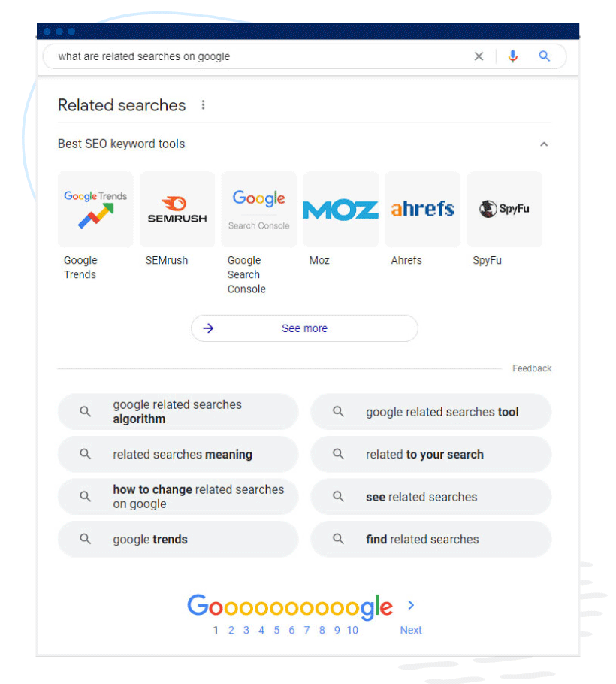Click the blue magnifier search icon
Screen dimensions: 616x684
coord(544,56)
